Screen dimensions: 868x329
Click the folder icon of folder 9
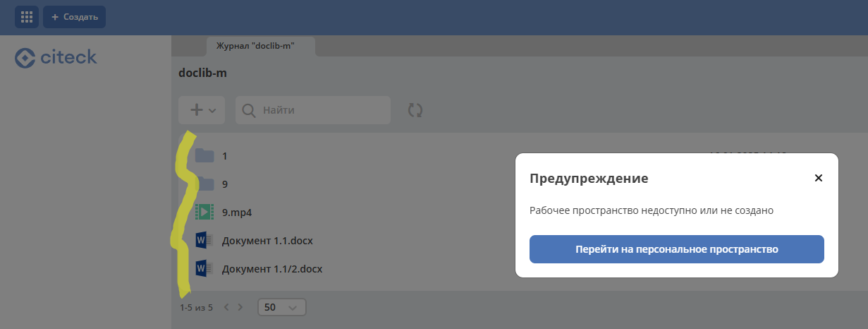coord(204,184)
